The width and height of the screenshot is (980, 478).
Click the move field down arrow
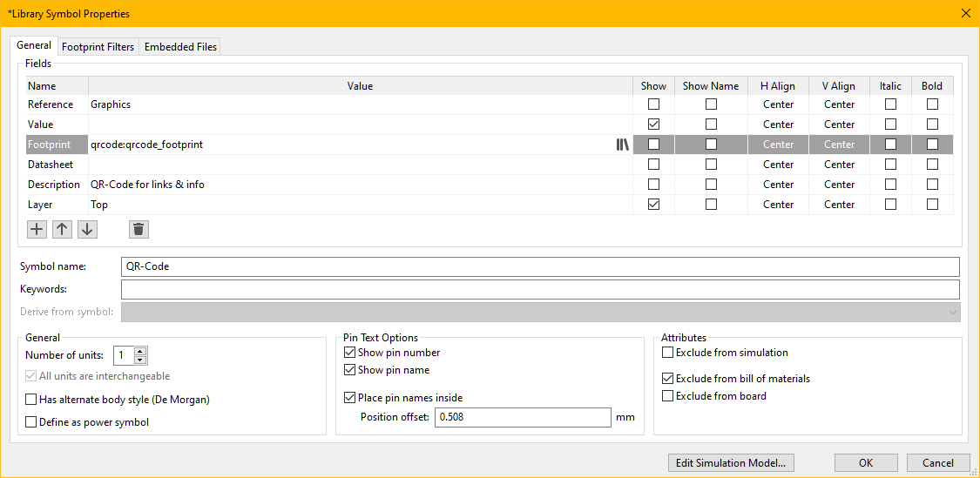[87, 229]
